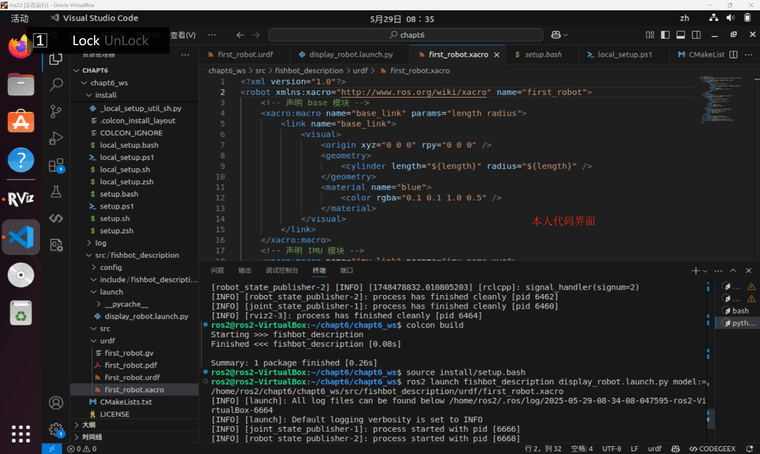
Task: Maximize the terminal panel size
Action: tap(733, 271)
